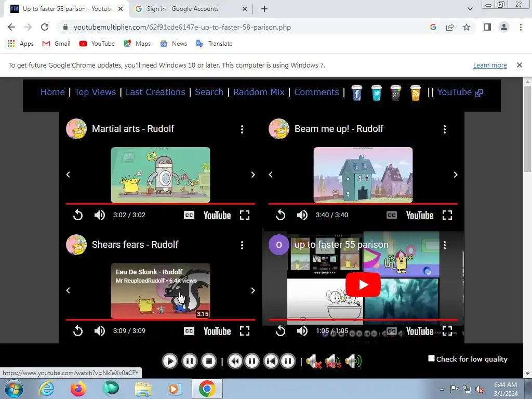Image resolution: width=532 pixels, height=399 pixels.
Task: Replay the Shears fears - Rudolf video
Action: coord(78,331)
